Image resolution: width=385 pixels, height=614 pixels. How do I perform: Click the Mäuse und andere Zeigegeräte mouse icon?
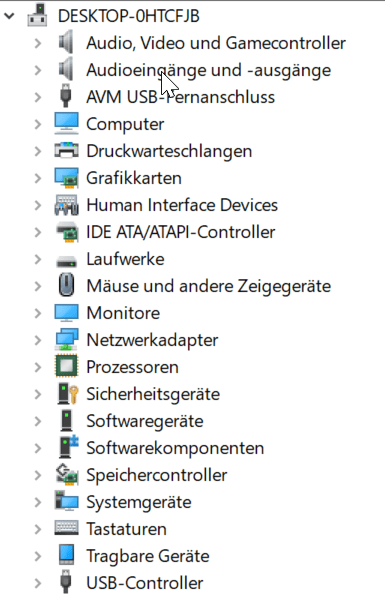point(66,285)
